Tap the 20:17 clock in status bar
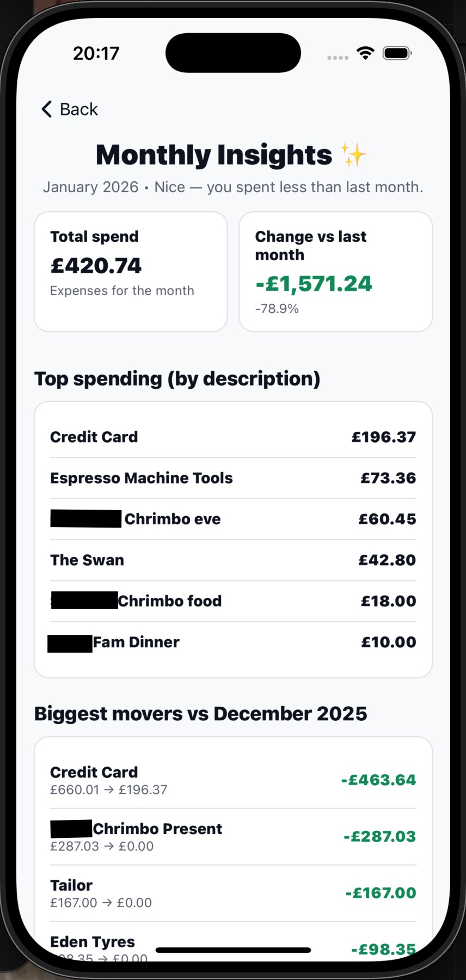The width and height of the screenshot is (466, 980). (96, 53)
